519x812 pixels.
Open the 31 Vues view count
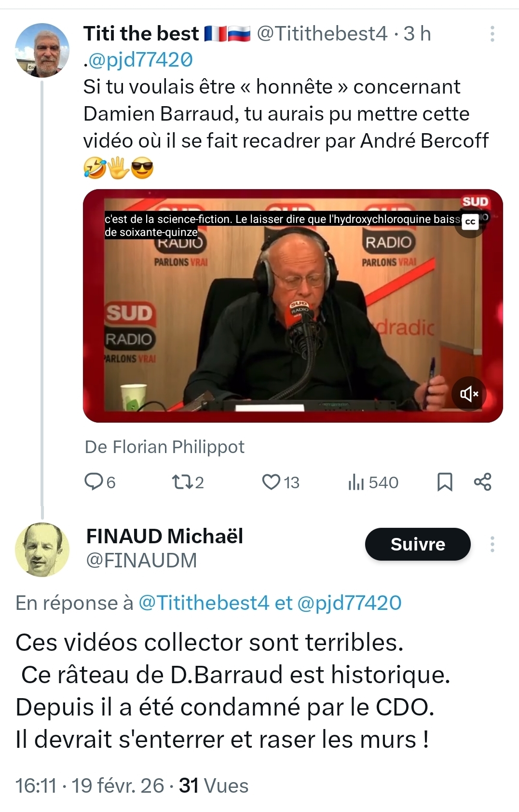click(x=213, y=786)
